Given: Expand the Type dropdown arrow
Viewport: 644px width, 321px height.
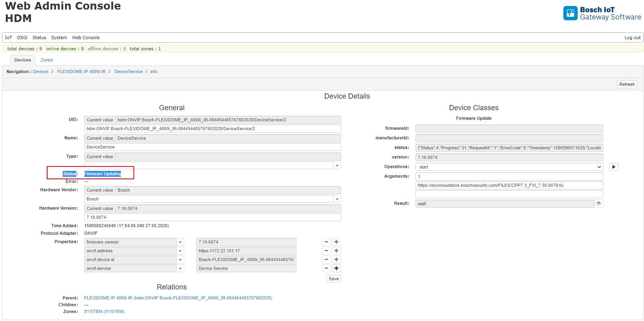Looking at the screenshot, I should (337, 165).
